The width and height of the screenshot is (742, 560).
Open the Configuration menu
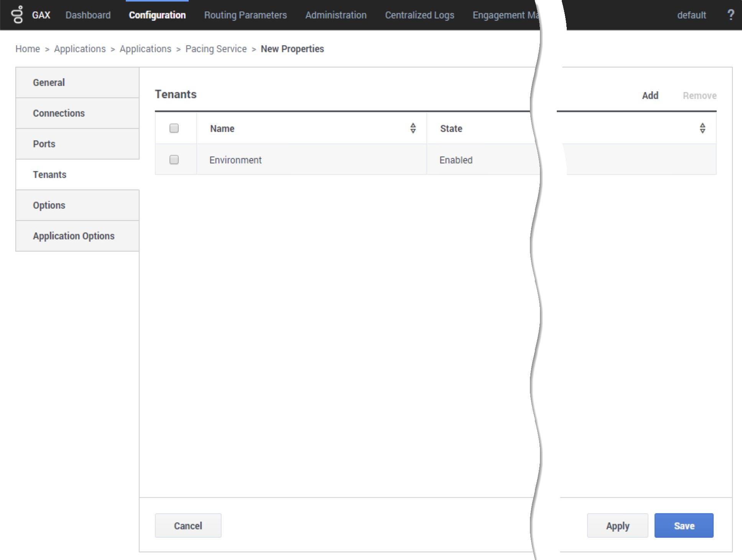tap(157, 15)
